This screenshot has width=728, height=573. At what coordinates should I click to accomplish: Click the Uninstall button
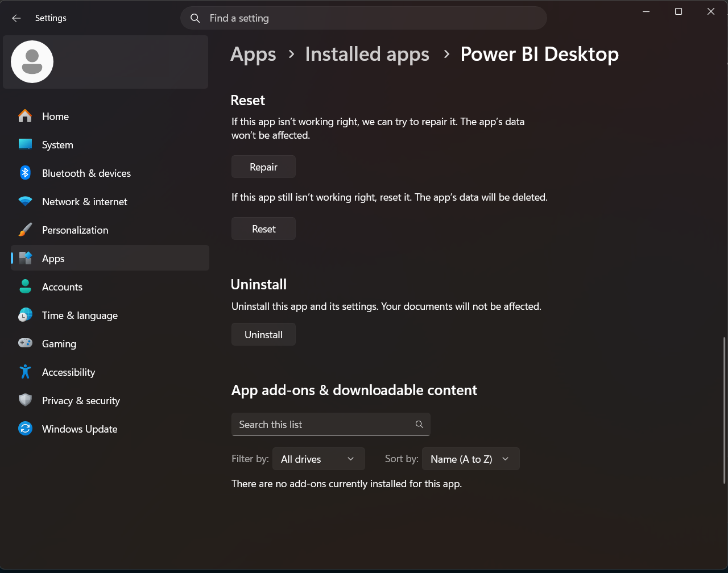(x=263, y=335)
